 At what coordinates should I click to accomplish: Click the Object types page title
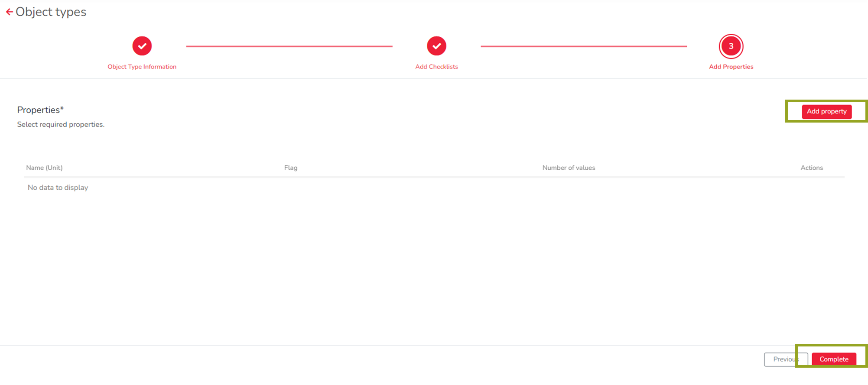pyautogui.click(x=51, y=12)
